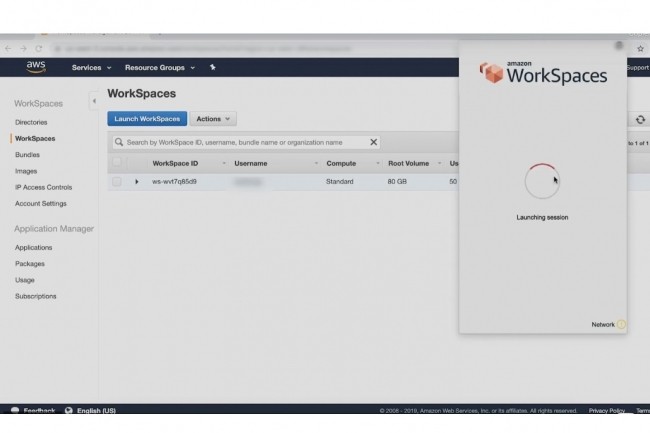
Task: Click the search magnifier icon
Action: click(119, 142)
